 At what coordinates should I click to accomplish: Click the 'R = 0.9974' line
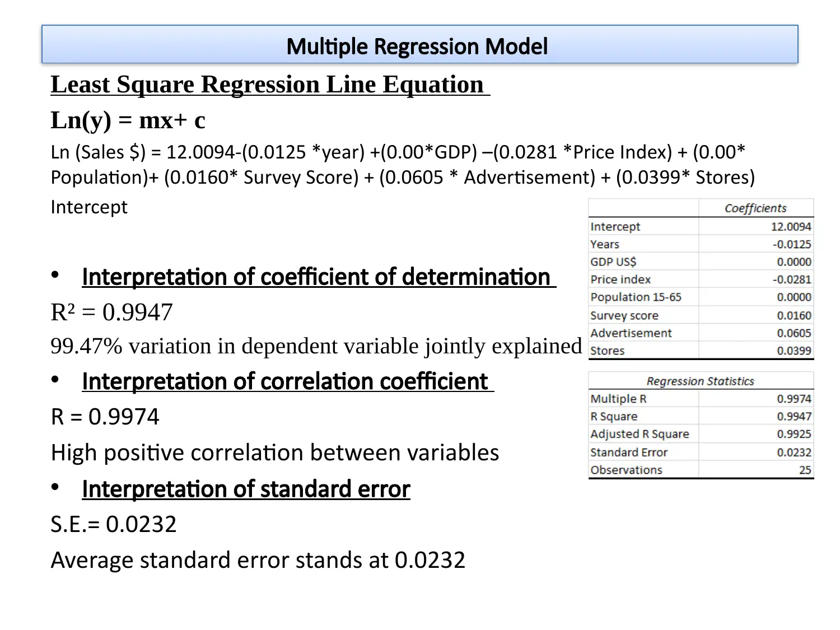tap(105, 417)
